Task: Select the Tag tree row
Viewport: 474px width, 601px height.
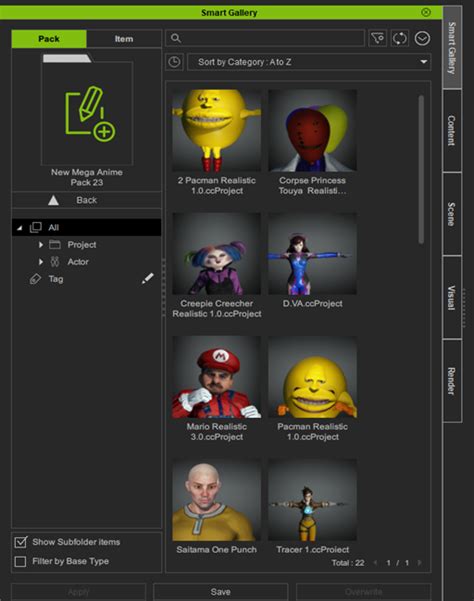Action: (x=87, y=279)
